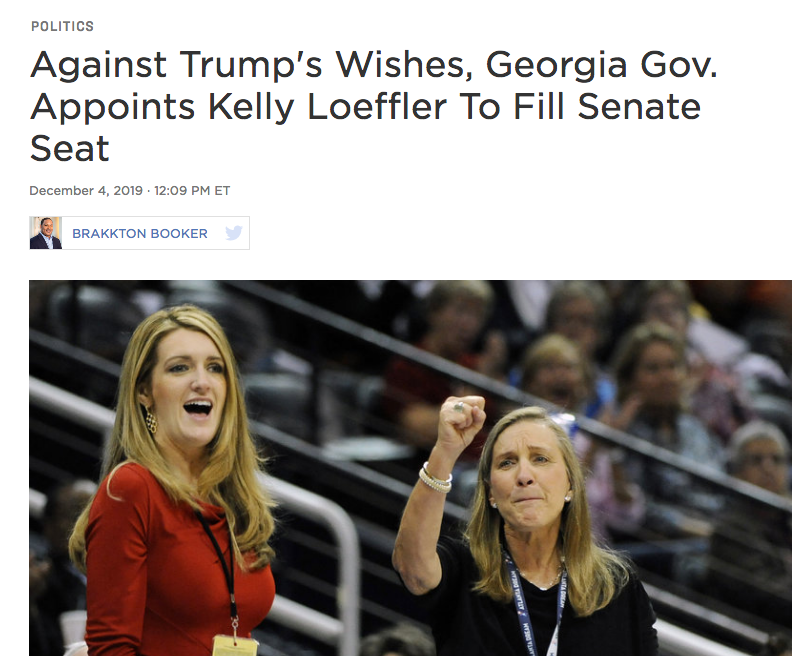The image size is (807, 656).
Task: Select Brakkton Booker's author headshot thumbnail
Action: click(46, 233)
